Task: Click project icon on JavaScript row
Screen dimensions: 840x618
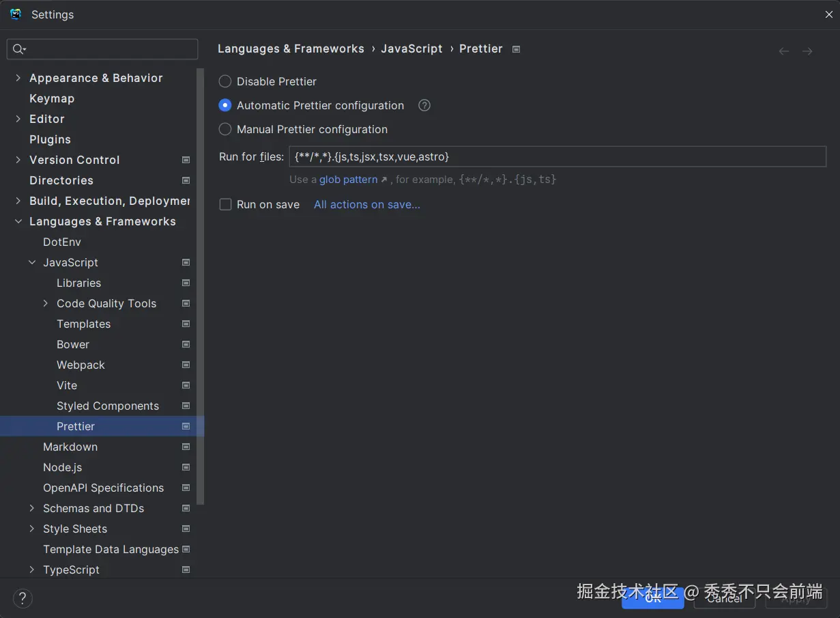Action: 186,262
